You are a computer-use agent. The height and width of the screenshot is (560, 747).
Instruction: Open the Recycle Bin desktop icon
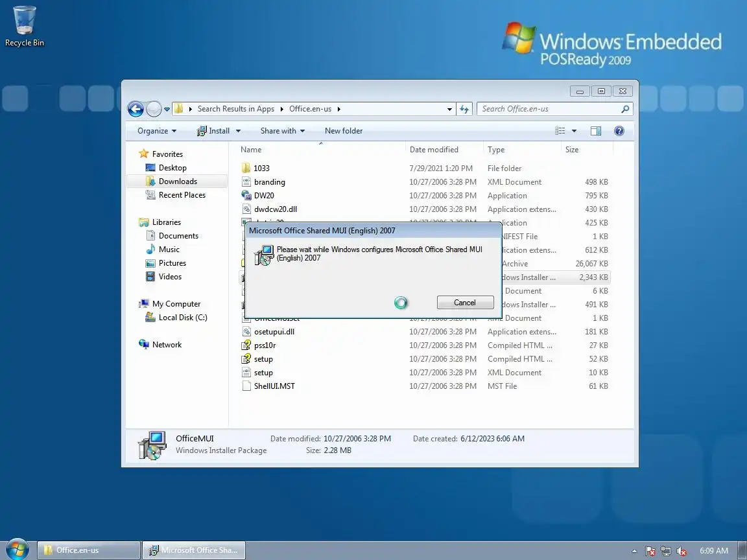[24, 26]
